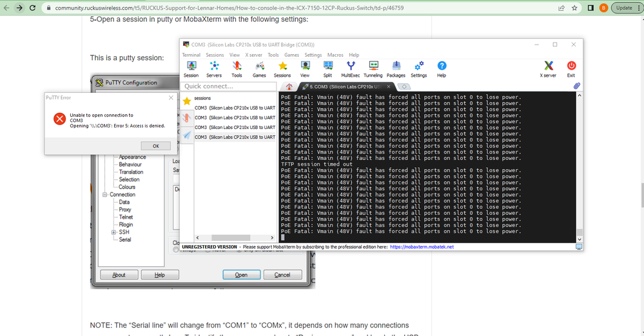Viewport: 644px width, 336px height.
Task: Collapse the Connection tree node in PuTTY
Action: point(104,195)
